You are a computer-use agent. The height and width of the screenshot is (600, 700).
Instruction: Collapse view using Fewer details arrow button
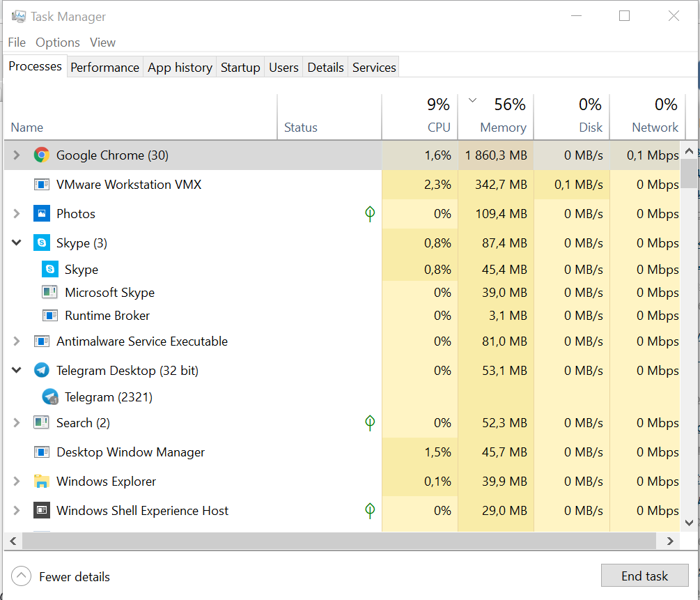pyautogui.click(x=22, y=576)
